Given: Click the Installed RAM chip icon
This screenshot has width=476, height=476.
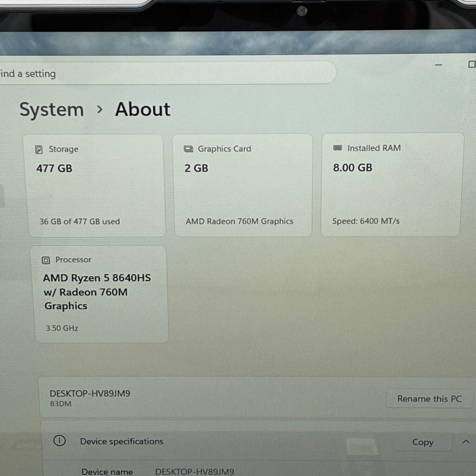Looking at the screenshot, I should click(x=337, y=148).
